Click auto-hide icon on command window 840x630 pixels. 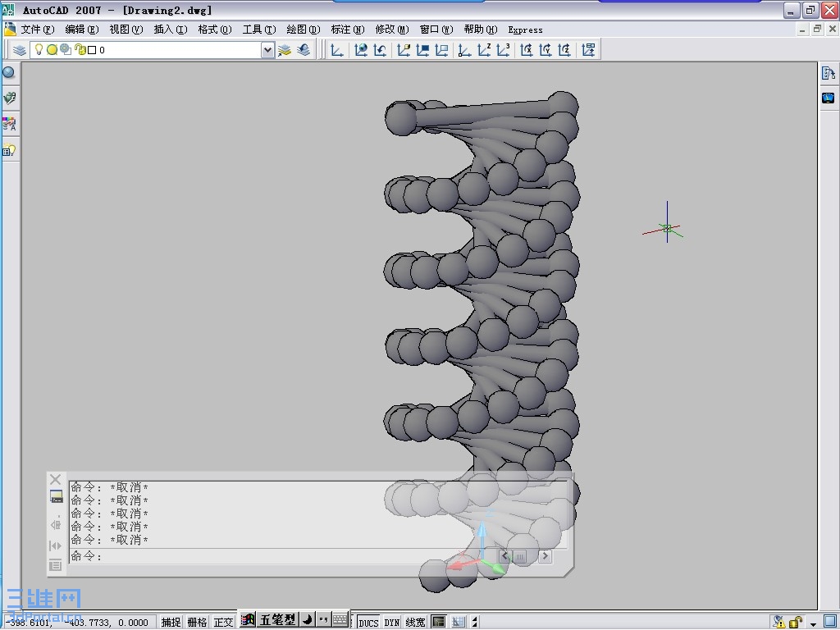pos(55,546)
